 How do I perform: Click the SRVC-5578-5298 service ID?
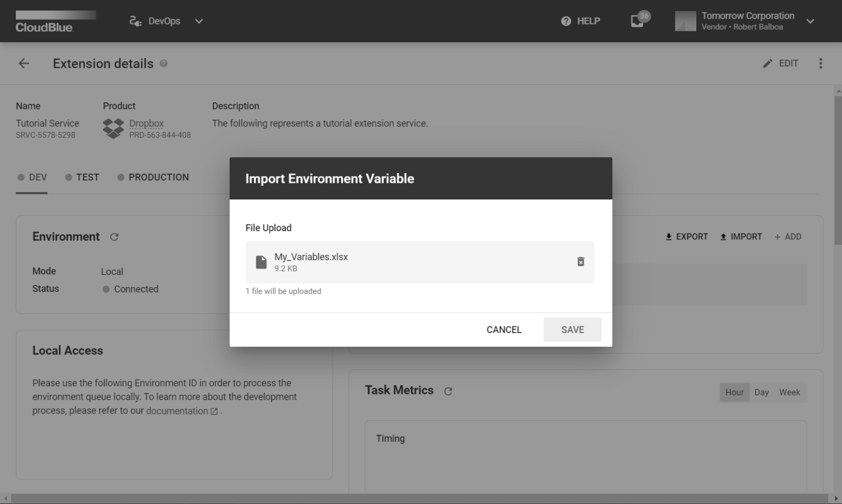45,135
